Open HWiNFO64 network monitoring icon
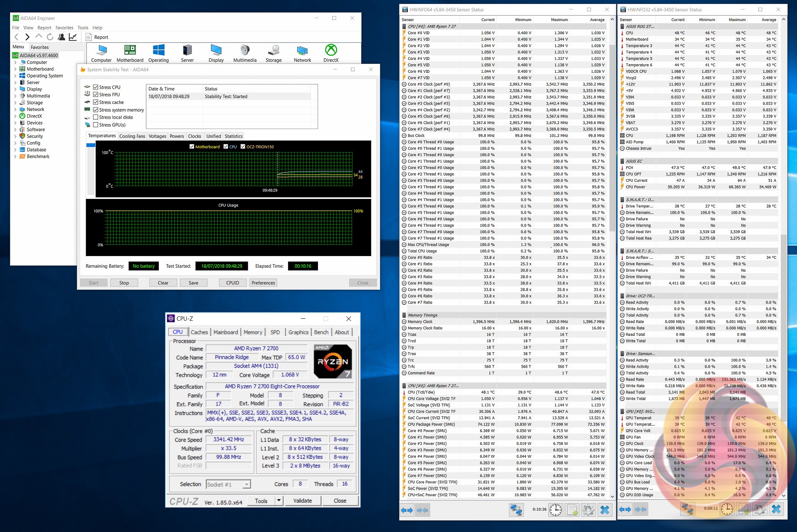This screenshot has width=797, height=532. (516, 510)
